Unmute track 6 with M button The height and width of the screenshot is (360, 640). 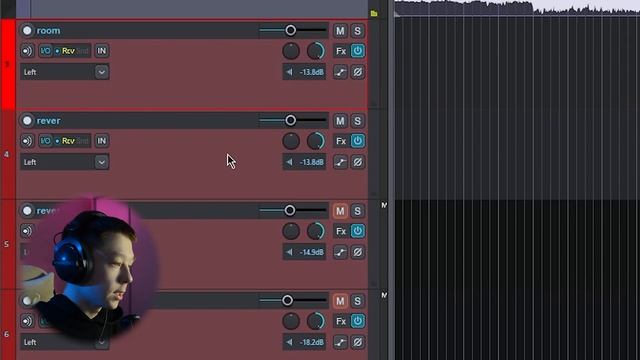click(x=340, y=301)
